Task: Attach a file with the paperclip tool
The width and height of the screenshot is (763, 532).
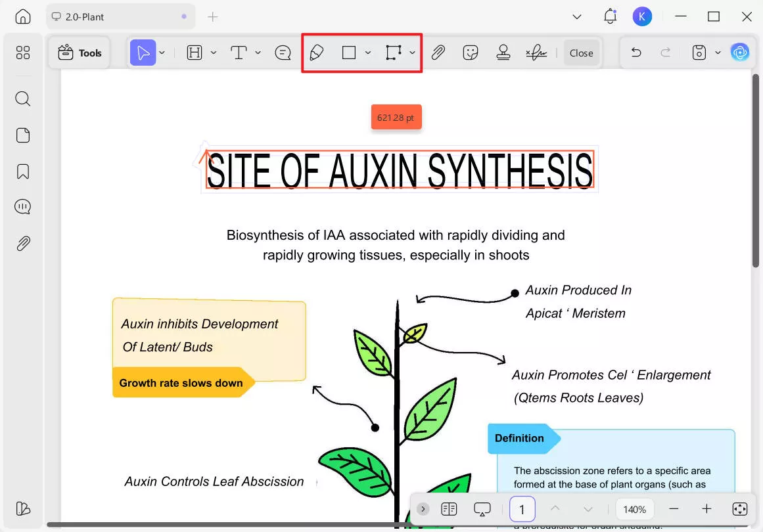Action: coord(438,53)
